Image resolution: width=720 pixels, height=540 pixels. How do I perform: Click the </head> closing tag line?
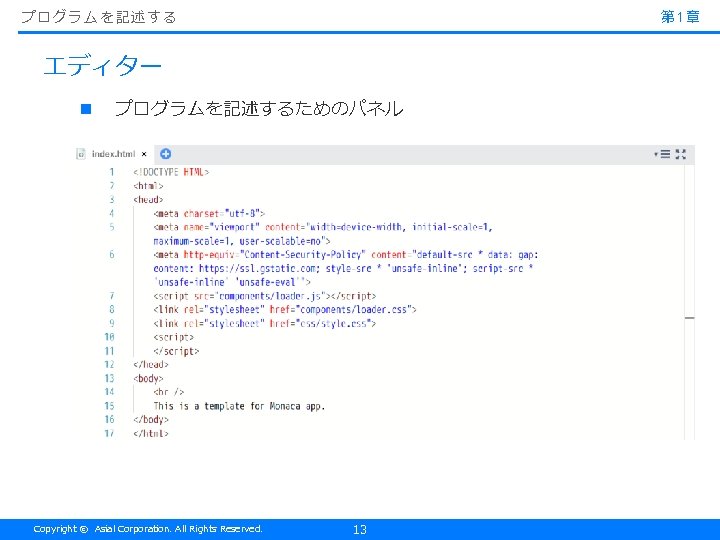coord(151,365)
